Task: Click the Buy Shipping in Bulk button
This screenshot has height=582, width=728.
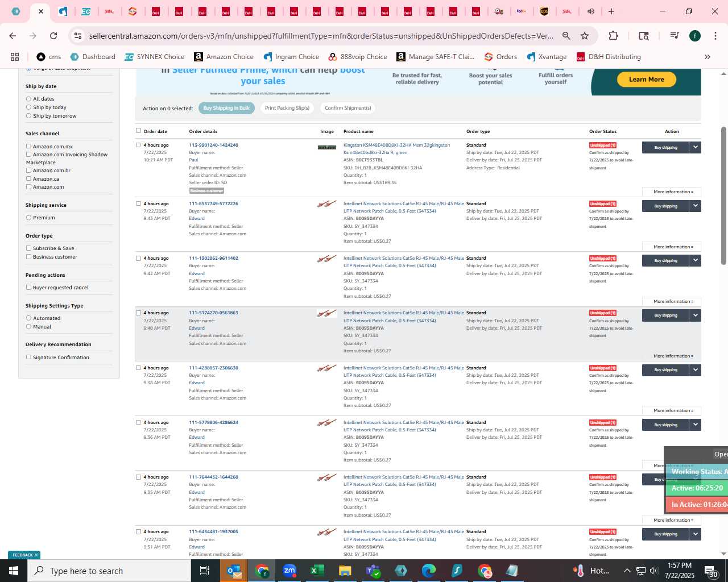Action: click(x=226, y=108)
